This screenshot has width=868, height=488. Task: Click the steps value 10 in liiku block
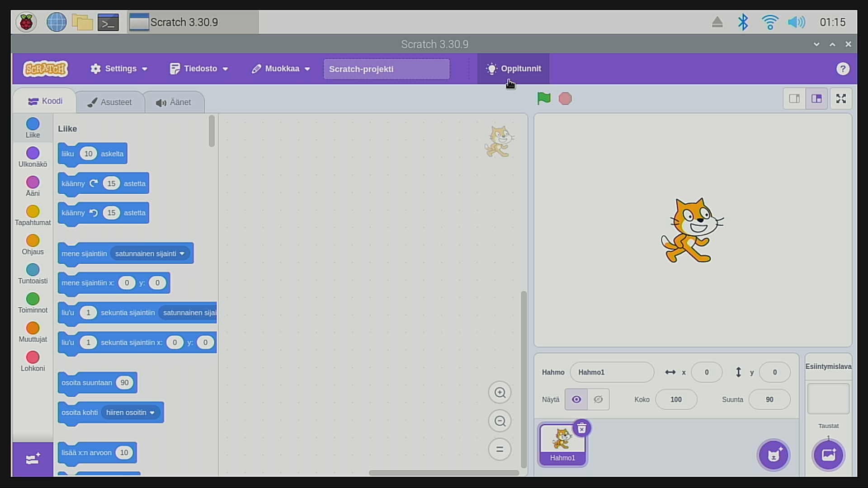pos(88,154)
